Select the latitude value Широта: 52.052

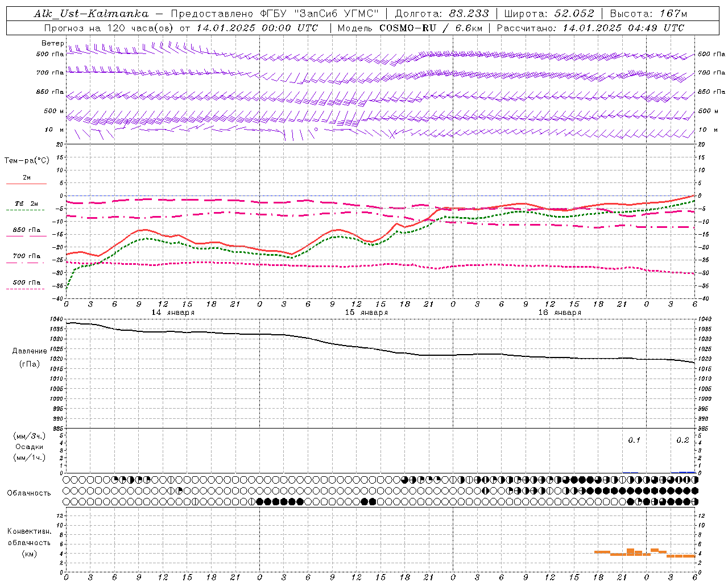[x=549, y=14]
